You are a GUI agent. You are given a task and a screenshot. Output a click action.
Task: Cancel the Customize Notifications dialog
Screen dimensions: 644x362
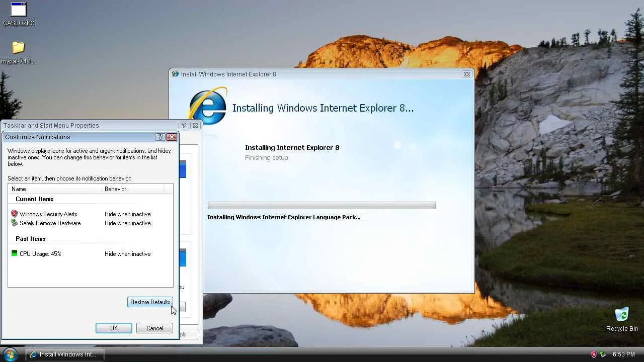[154, 328]
